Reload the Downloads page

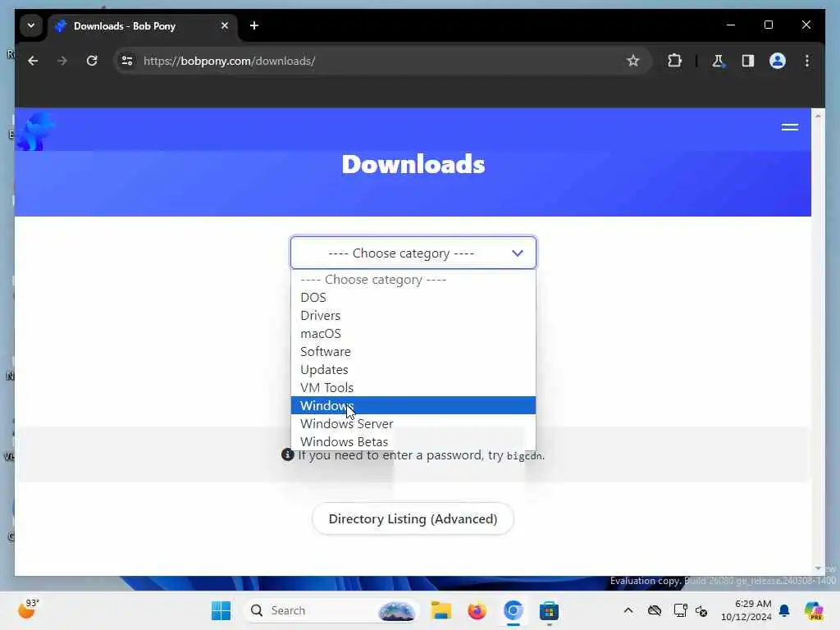pos(92,61)
